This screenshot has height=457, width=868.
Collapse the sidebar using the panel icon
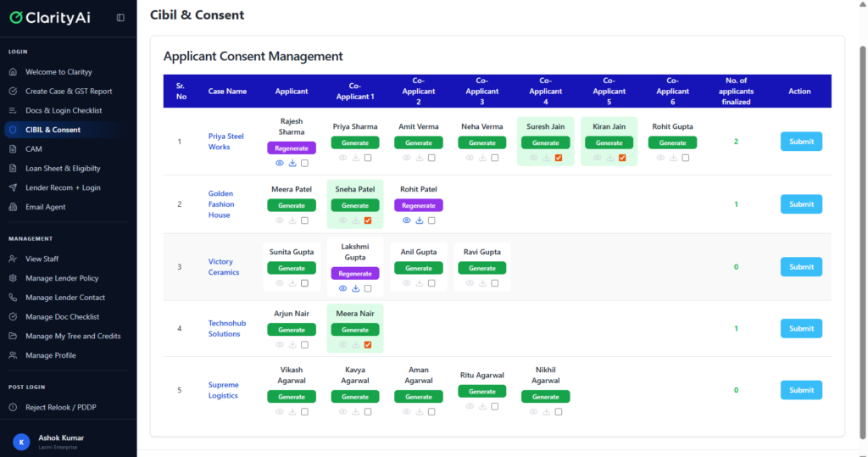[x=120, y=17]
